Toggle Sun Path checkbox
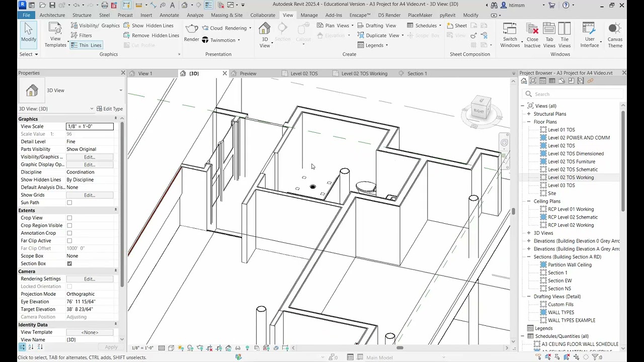Viewport: 644px width, 362px height. [69, 203]
